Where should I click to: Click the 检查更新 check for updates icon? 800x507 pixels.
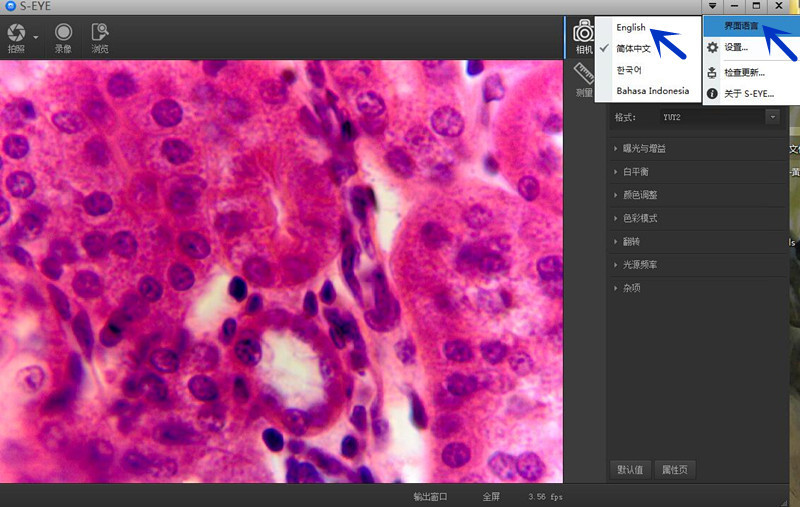point(712,72)
